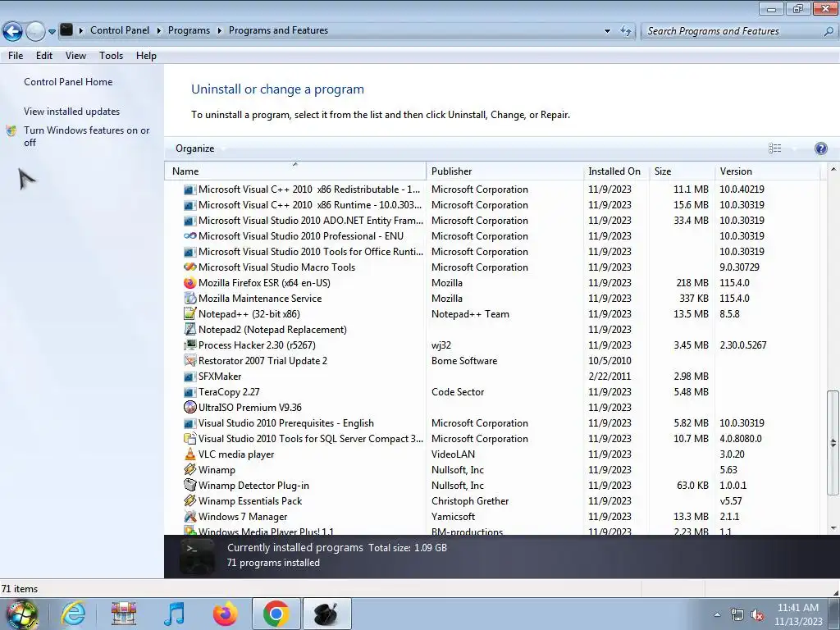Image resolution: width=840 pixels, height=630 pixels.
Task: Click in Search Programs and Features field
Action: pos(732,31)
